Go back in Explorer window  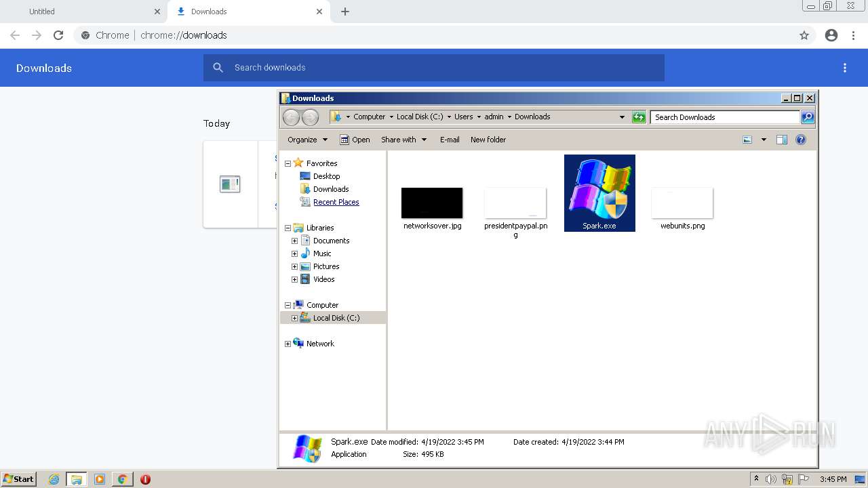tap(291, 117)
